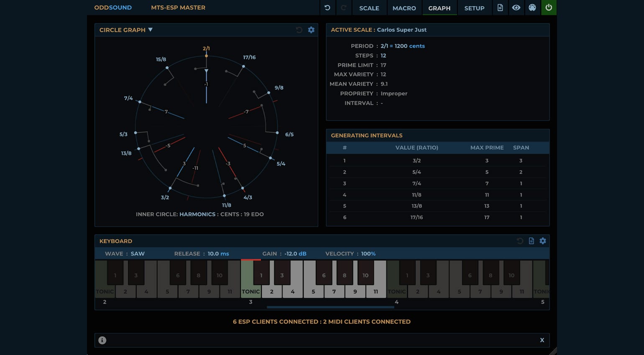Select the 9/8 node on circle graph

click(269, 93)
